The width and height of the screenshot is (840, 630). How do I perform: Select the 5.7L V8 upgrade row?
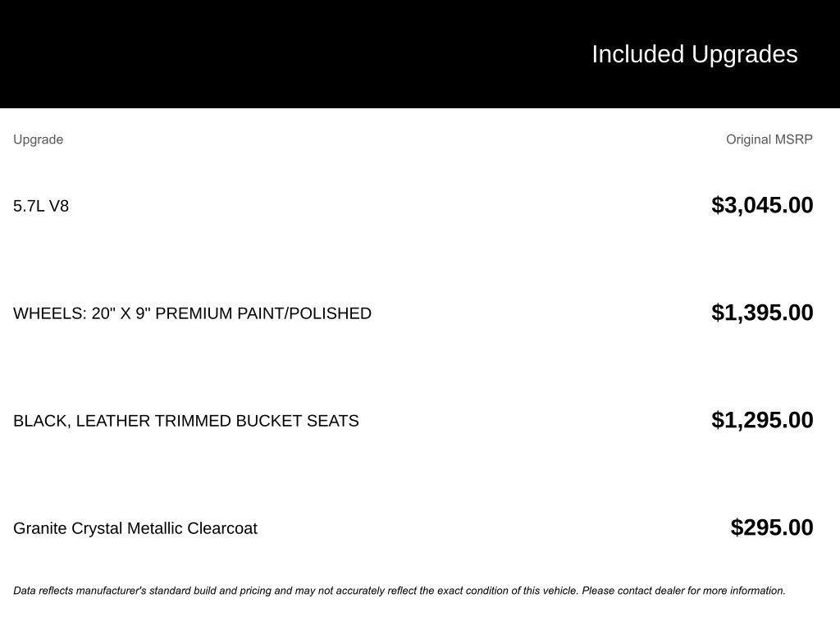tap(41, 206)
